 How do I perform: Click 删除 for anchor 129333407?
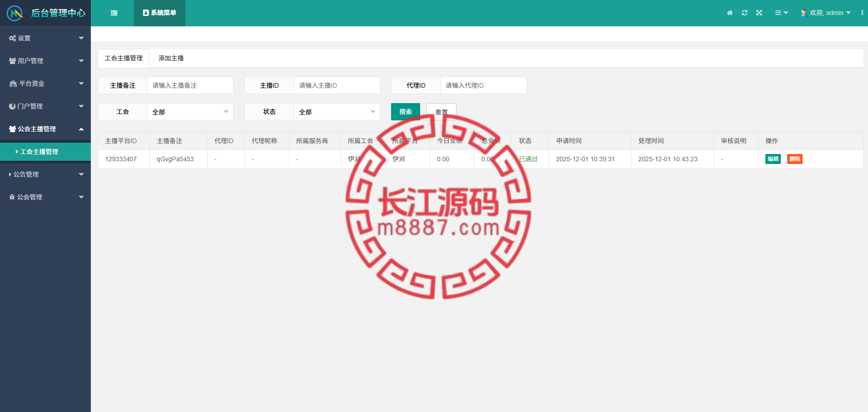[x=795, y=159]
